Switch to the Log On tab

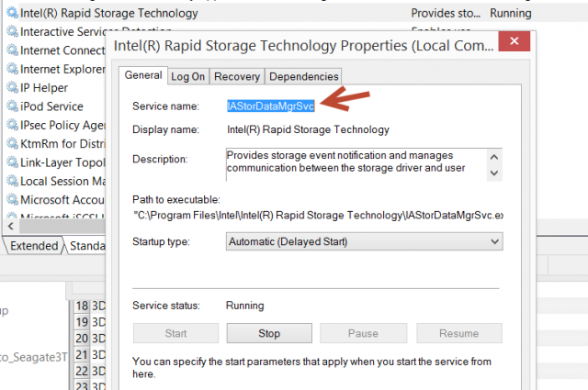[187, 77]
